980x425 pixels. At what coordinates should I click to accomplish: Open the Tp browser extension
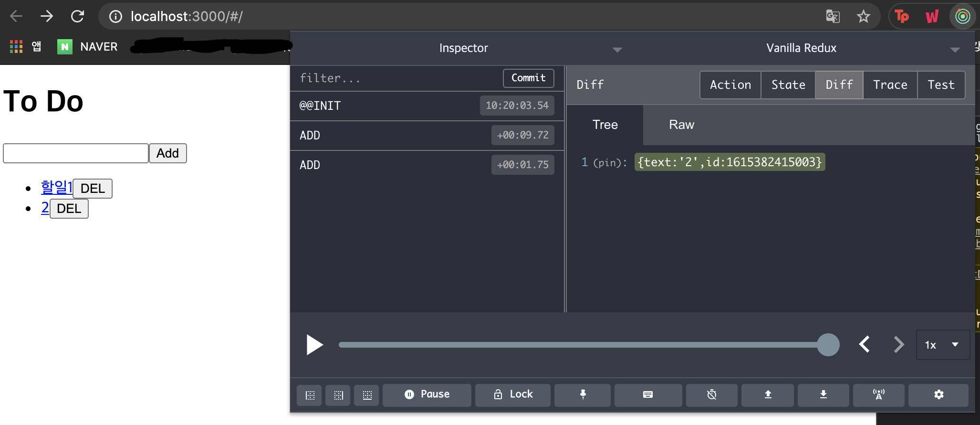902,16
